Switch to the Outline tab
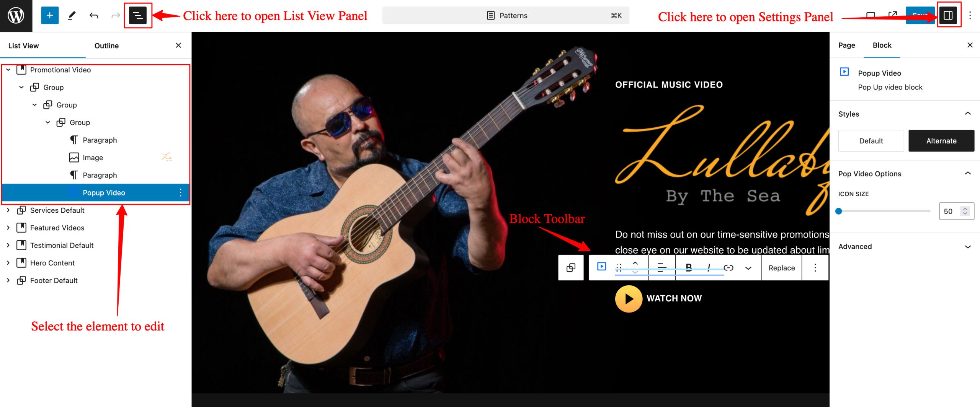The width and height of the screenshot is (980, 407). pyautogui.click(x=106, y=46)
